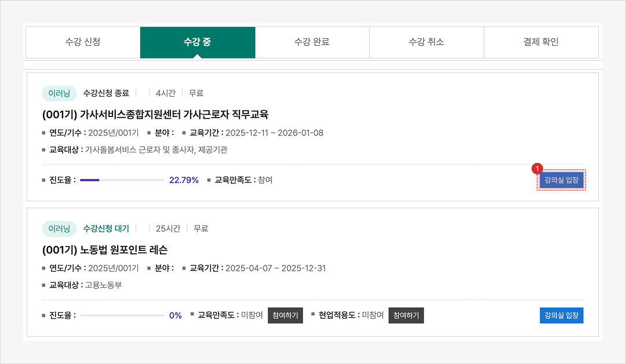Click 이러닝 badge on 노동법 원포인트 레슨 course
The image size is (626, 364).
pyautogui.click(x=59, y=229)
